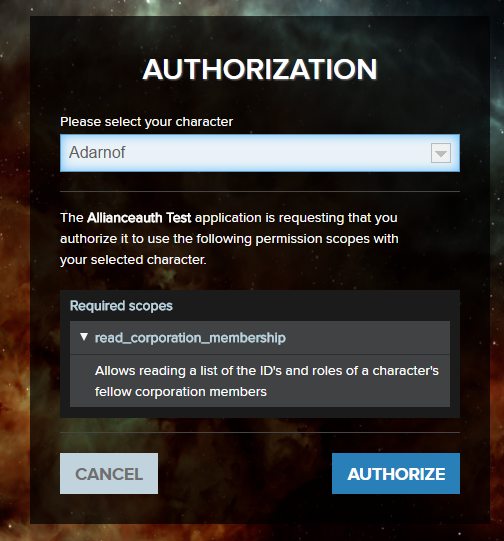Collapse the read_corporation_membership scope triangle
504x541 pixels.
(84, 337)
